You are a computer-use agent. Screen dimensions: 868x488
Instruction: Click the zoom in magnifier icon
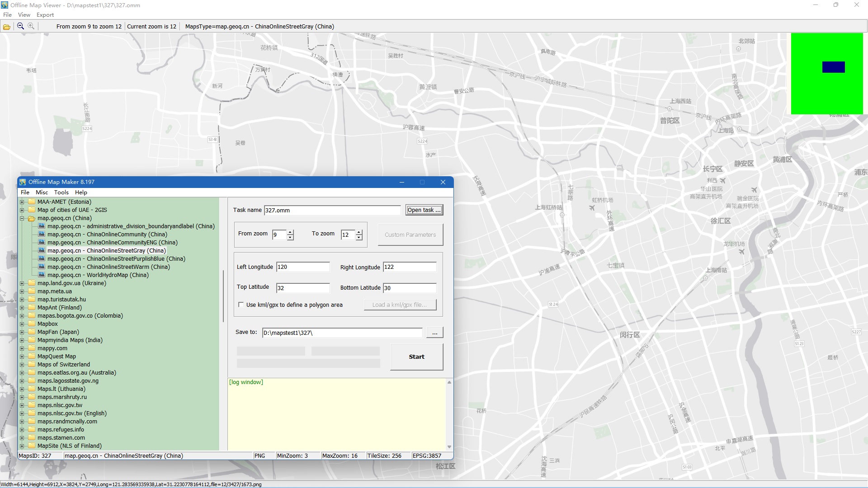pos(31,26)
